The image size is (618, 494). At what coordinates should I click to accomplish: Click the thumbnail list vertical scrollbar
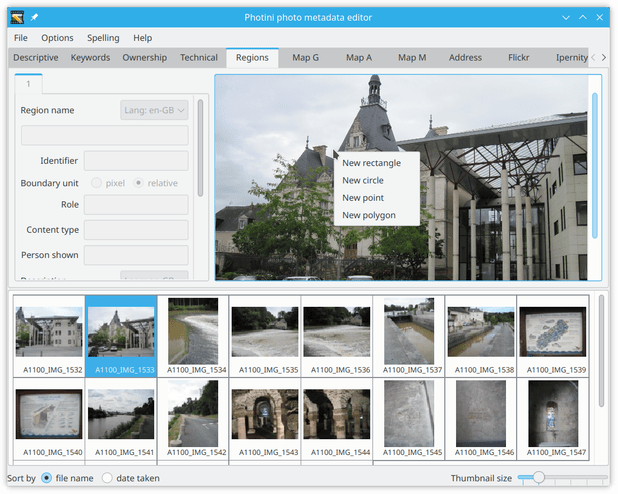pos(601,351)
